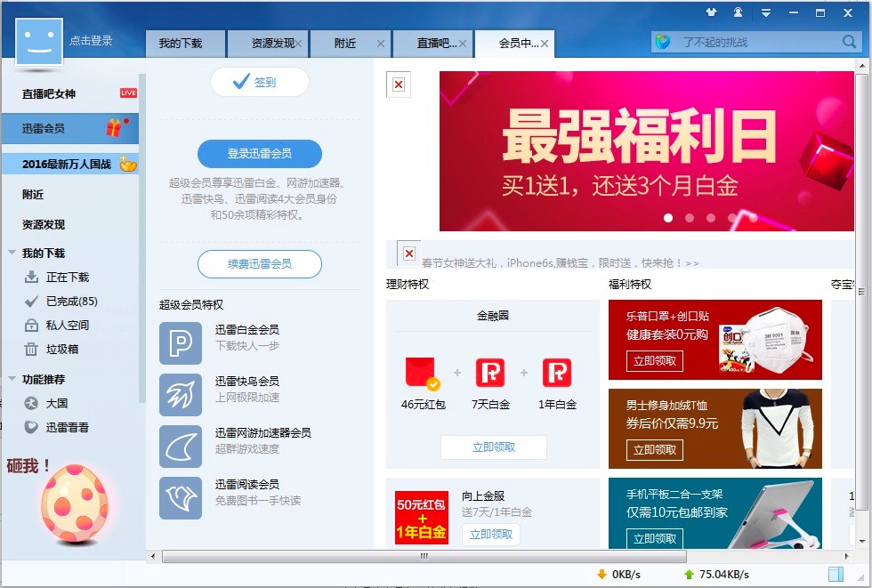872x588 pixels.
Task: Select the third banner carousel dot
Action: [711, 218]
